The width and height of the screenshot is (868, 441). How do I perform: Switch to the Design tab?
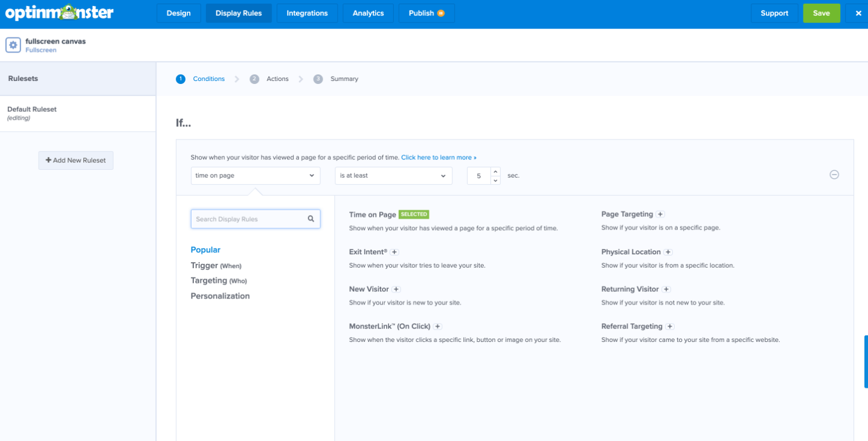click(178, 12)
